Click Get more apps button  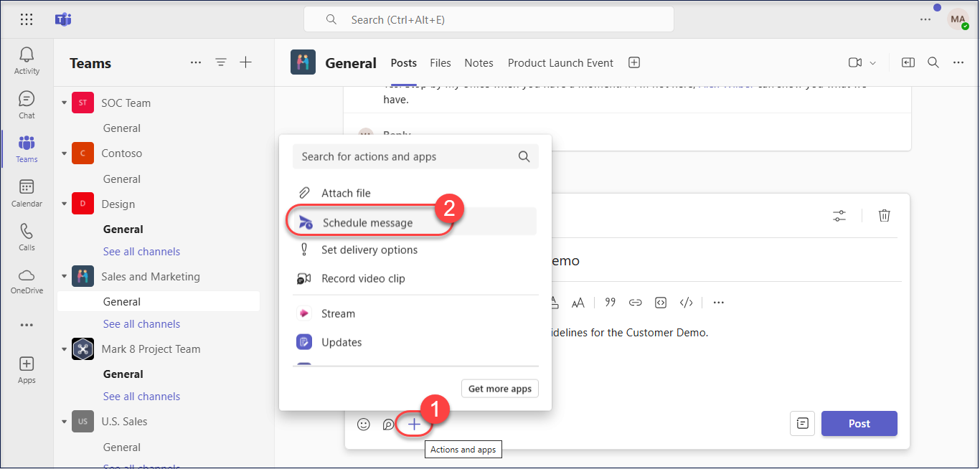[x=499, y=389]
